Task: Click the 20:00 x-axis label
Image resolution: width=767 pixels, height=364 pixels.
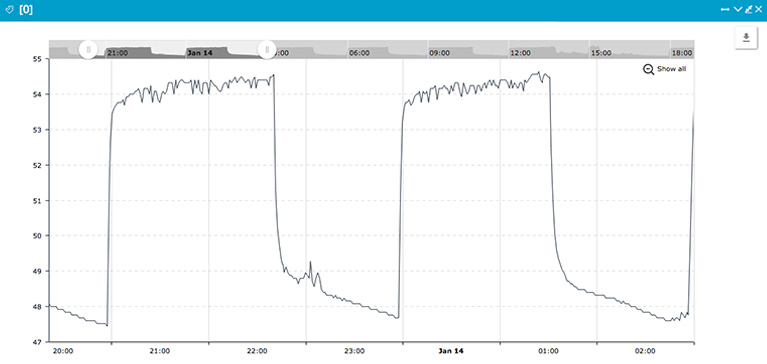Action: click(63, 351)
